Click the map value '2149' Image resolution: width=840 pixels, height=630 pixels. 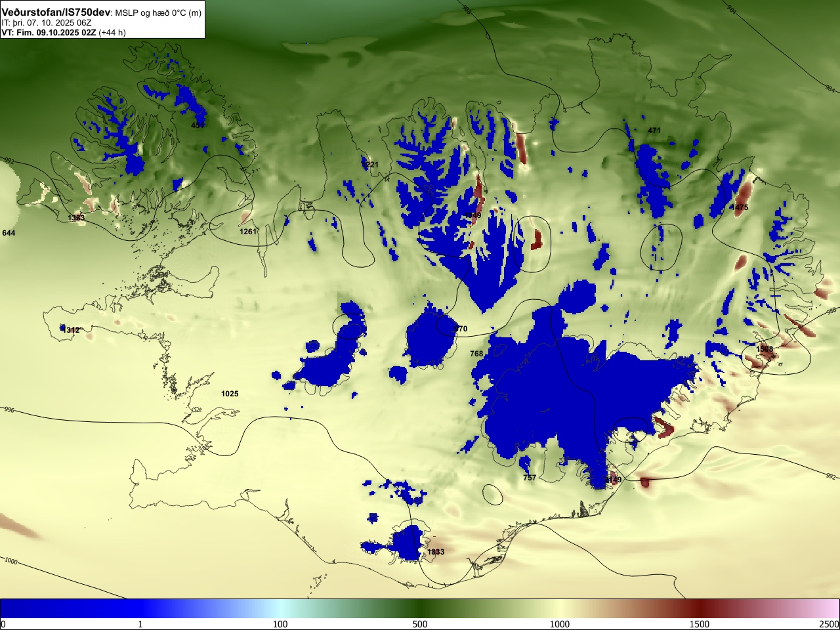(x=613, y=480)
